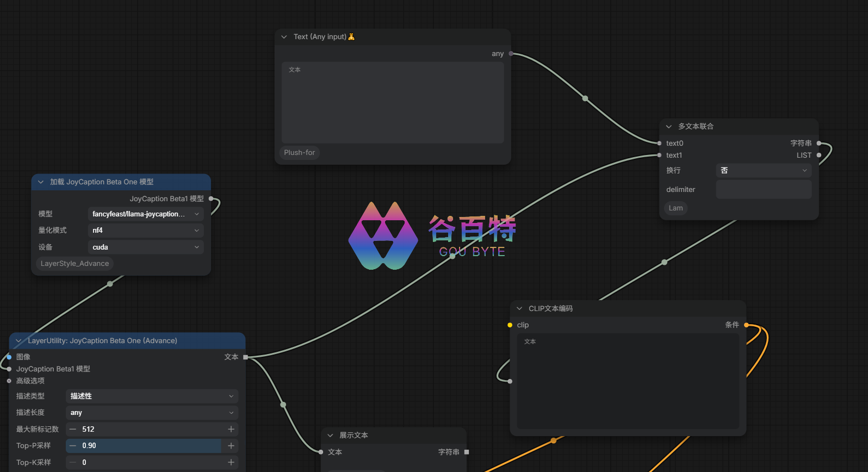Click the text1 input port
Viewport: 868px width, 472px height.
(660, 156)
